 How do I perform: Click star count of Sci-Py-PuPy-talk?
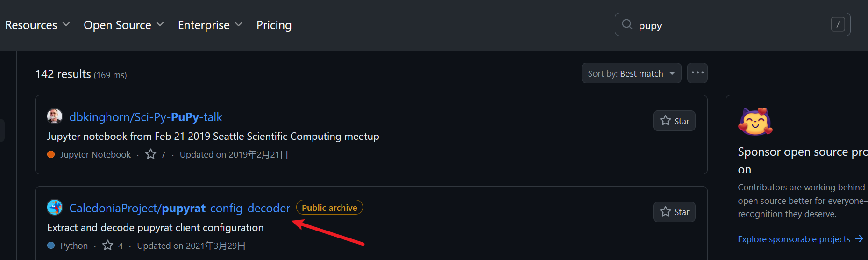[x=156, y=154]
